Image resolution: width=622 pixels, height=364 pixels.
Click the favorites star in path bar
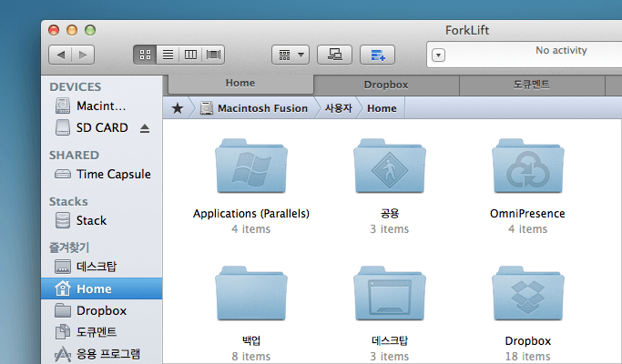[x=178, y=108]
